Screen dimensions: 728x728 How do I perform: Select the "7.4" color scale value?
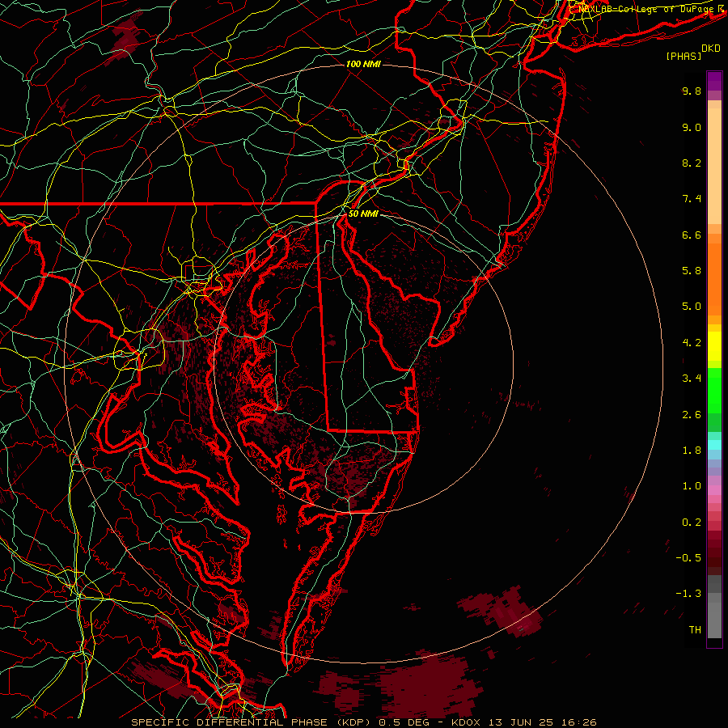click(x=692, y=199)
